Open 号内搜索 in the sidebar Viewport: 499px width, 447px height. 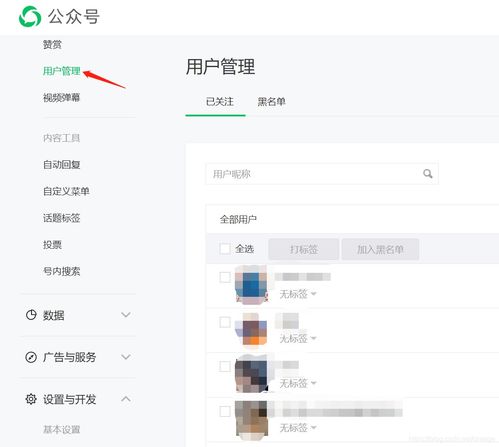point(62,271)
